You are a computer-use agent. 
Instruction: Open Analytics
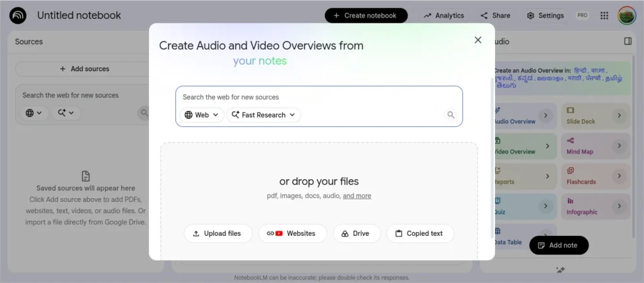pos(444,16)
